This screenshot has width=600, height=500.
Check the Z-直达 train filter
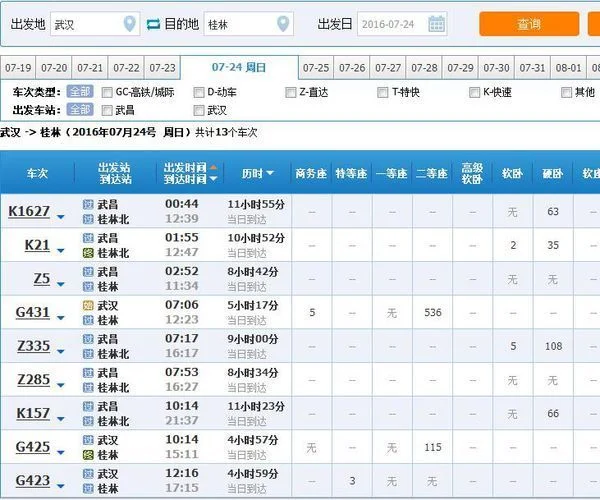point(290,92)
